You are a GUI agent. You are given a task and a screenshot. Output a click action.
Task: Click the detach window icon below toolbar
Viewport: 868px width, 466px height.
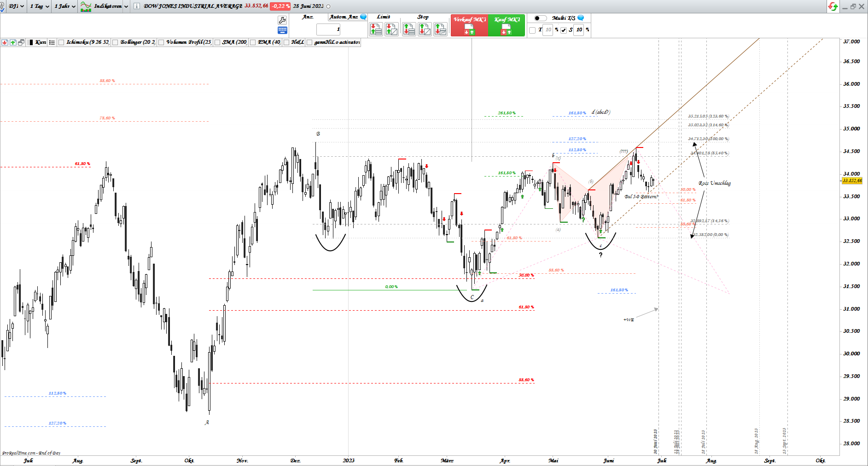[x=21, y=42]
